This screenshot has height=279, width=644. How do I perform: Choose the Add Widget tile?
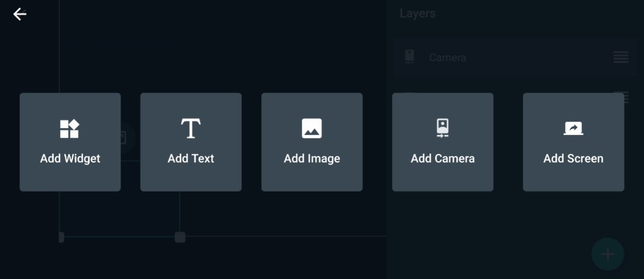point(70,142)
